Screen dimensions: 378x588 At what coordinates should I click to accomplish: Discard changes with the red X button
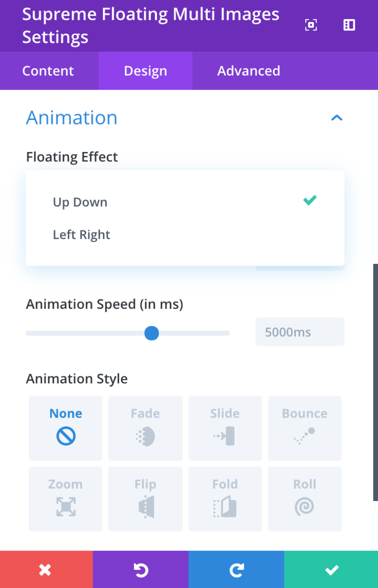point(46,570)
